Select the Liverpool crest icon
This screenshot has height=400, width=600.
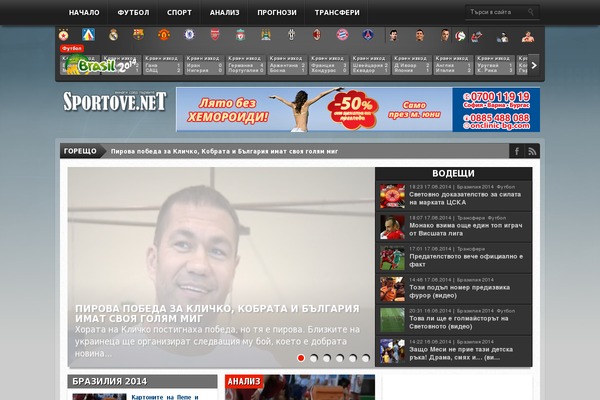point(240,35)
